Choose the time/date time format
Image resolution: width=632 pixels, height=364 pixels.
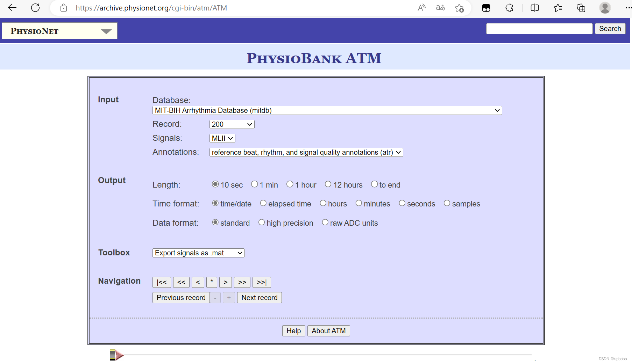coord(215,203)
